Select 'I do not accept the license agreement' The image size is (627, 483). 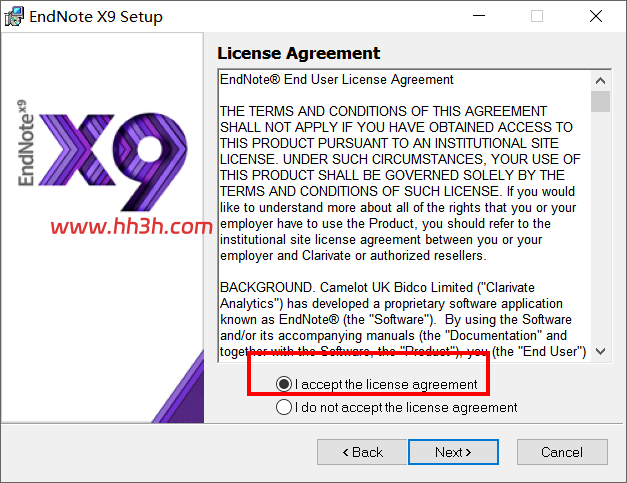284,407
